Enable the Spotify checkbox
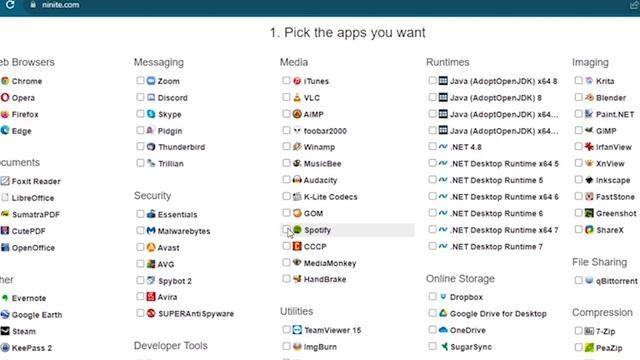 (x=286, y=229)
